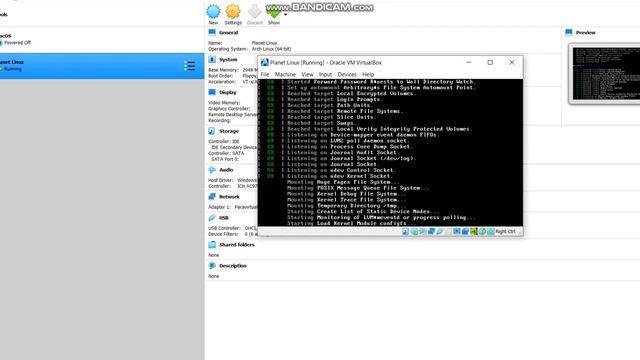Open the dropdown arrow beside Show

[285, 15]
